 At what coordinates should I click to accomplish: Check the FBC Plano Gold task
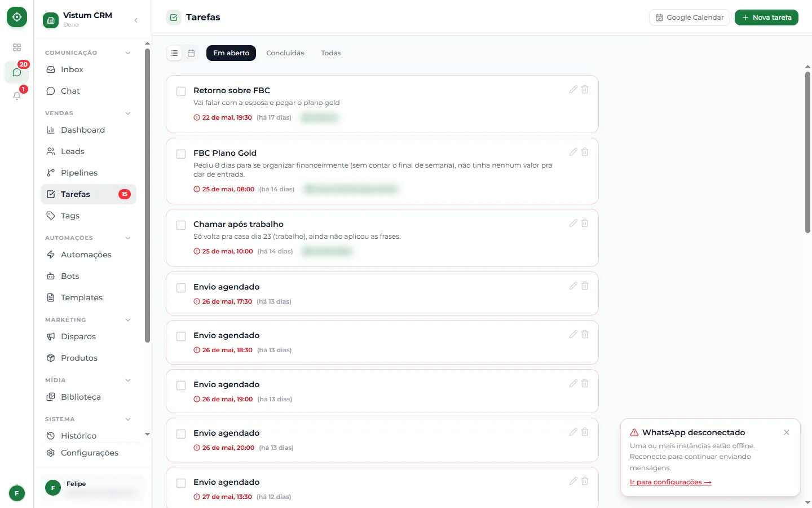[181, 154]
